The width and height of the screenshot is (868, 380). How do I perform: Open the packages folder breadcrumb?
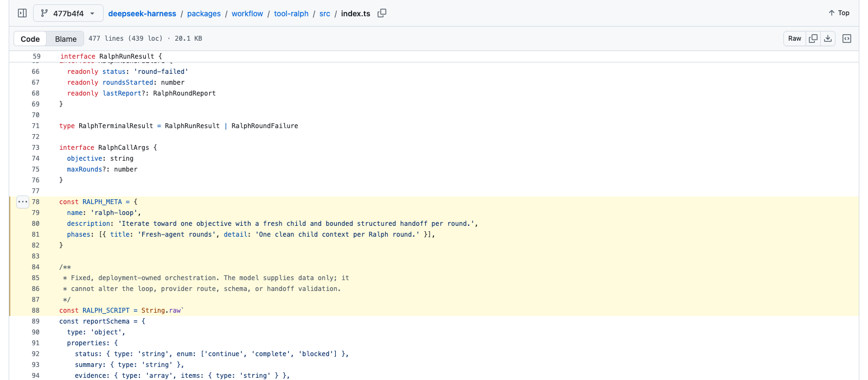204,14
